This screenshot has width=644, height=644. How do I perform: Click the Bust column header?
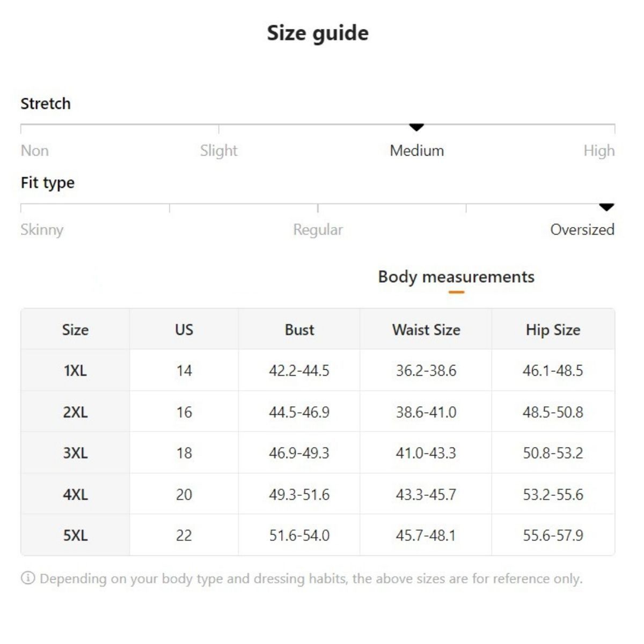[299, 330]
